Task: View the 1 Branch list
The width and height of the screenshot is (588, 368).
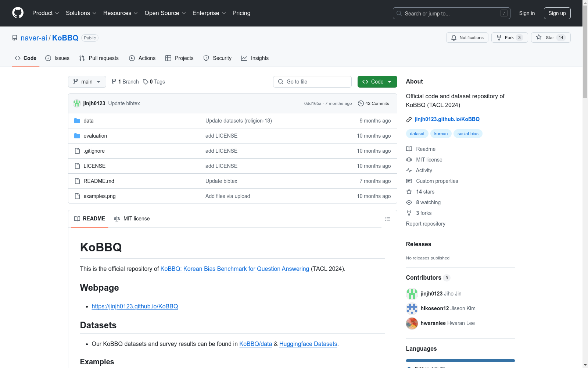Action: tap(125, 82)
